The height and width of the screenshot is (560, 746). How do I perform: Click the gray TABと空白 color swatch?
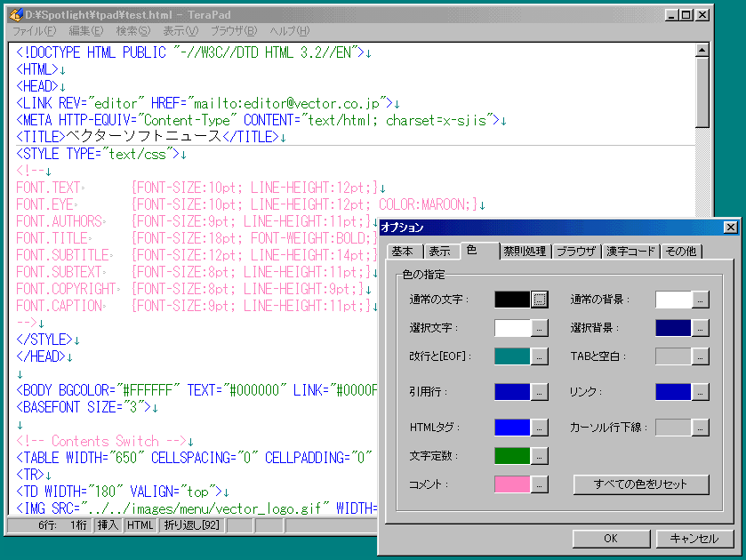673,356
